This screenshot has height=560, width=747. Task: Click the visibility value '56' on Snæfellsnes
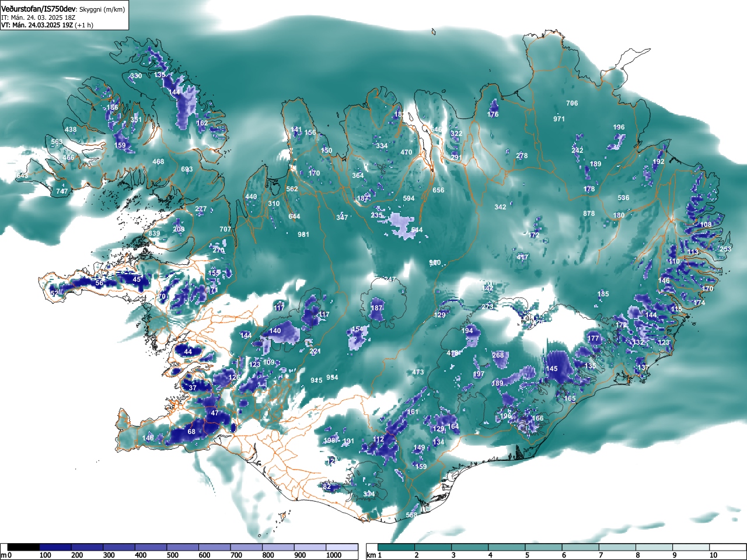click(x=99, y=283)
